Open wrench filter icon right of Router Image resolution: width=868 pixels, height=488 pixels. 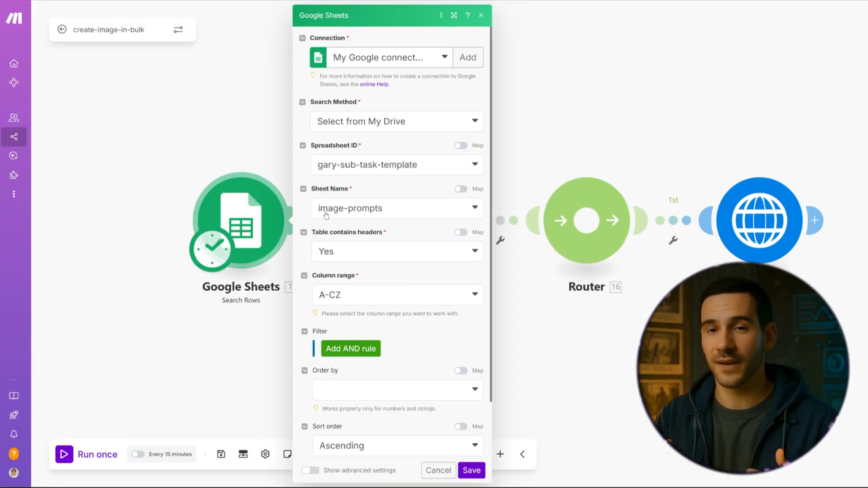pyautogui.click(x=673, y=240)
